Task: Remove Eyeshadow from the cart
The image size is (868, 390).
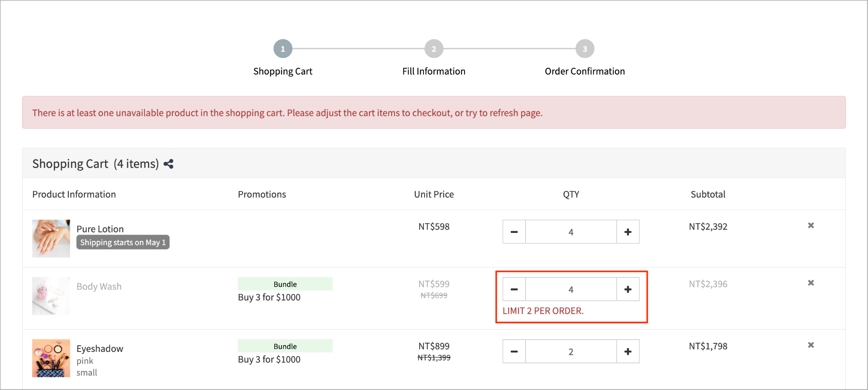Action: (x=811, y=345)
